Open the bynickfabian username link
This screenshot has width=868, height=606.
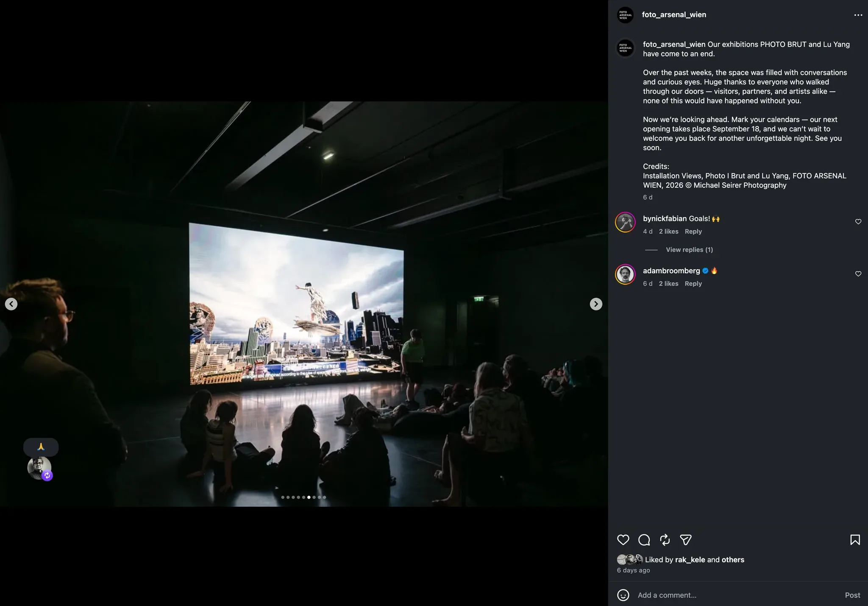point(665,219)
